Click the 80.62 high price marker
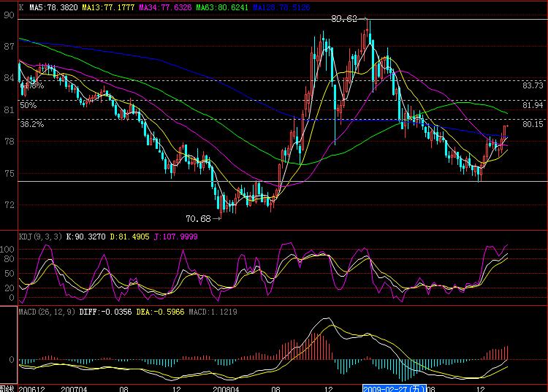This screenshot has height=392, width=548. click(x=343, y=19)
